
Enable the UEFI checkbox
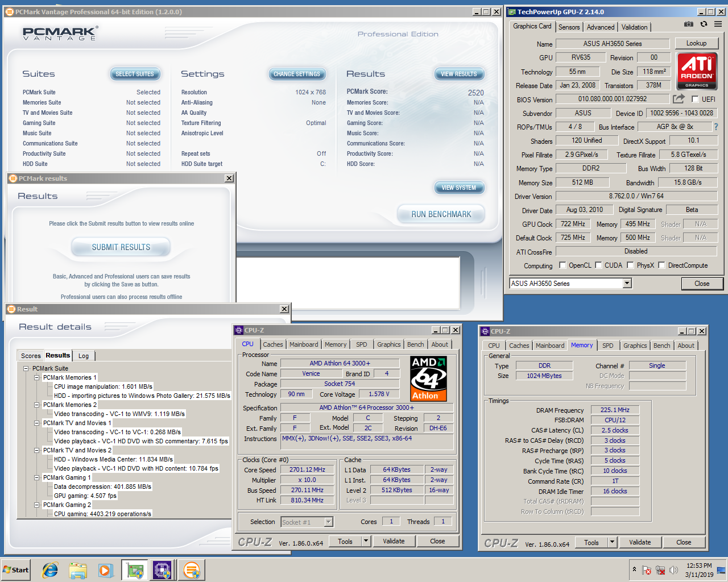pos(695,99)
